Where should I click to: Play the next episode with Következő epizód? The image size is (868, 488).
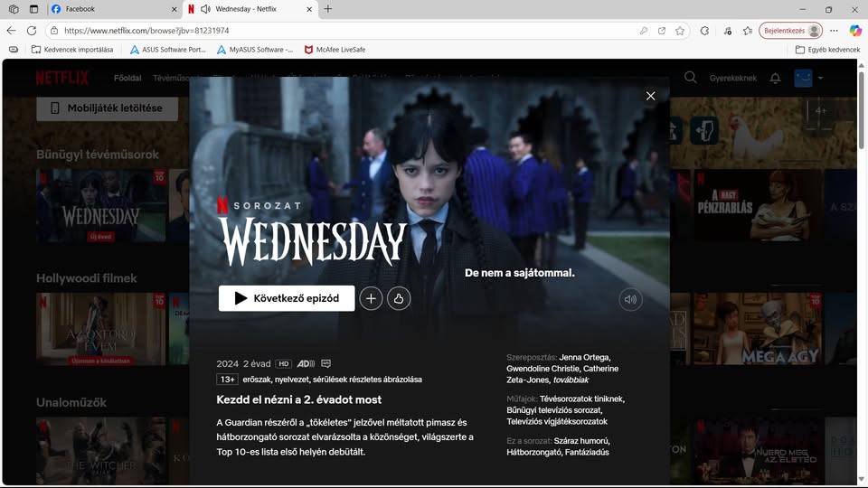[287, 298]
